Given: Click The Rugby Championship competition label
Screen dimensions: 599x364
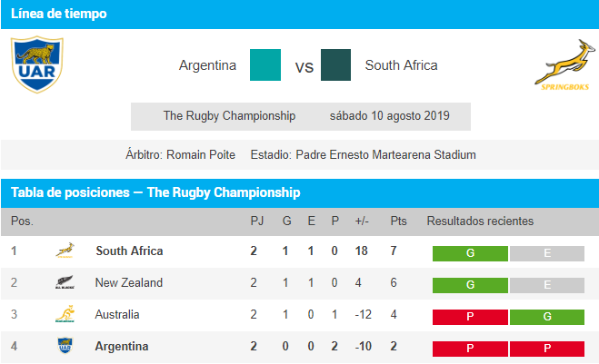Looking at the screenshot, I should 229,115.
